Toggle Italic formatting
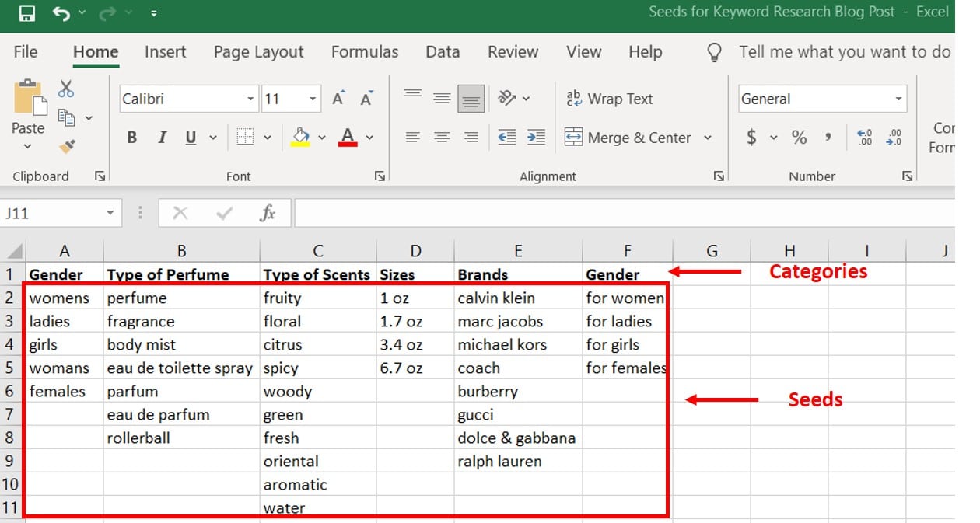The width and height of the screenshot is (980, 523). coord(162,138)
